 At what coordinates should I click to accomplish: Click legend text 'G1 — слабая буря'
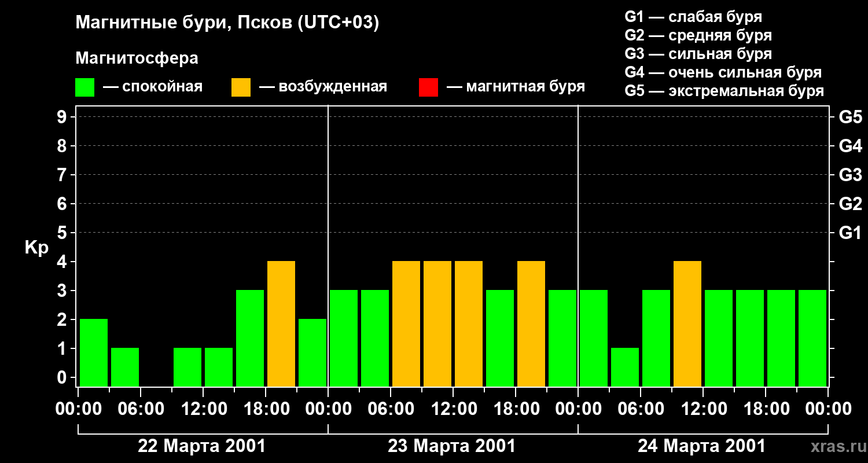point(693,17)
